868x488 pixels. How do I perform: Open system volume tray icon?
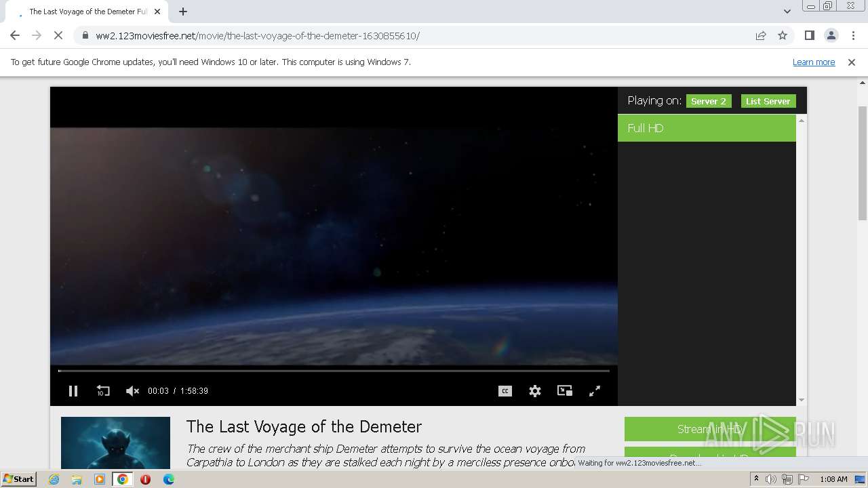(x=772, y=479)
